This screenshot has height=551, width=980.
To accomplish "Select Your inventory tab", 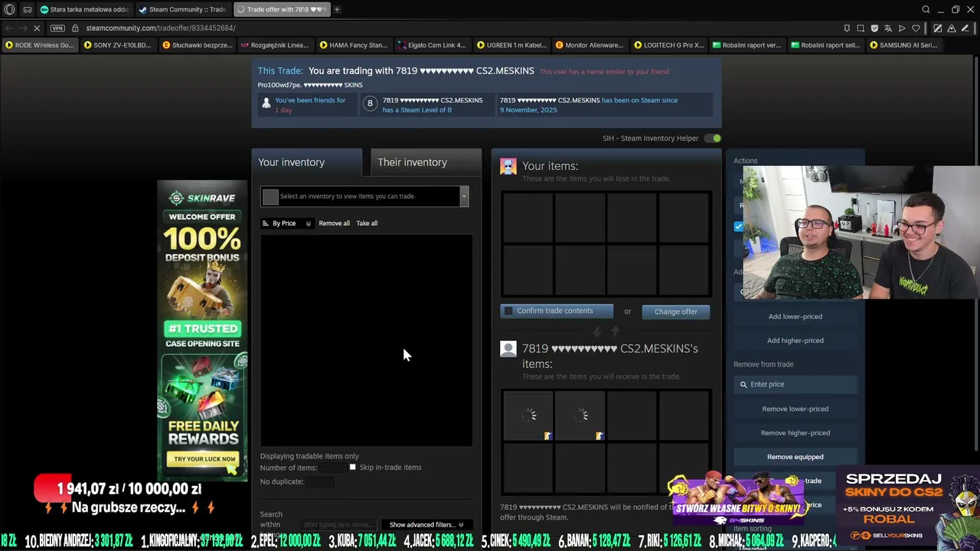I will [x=306, y=162].
